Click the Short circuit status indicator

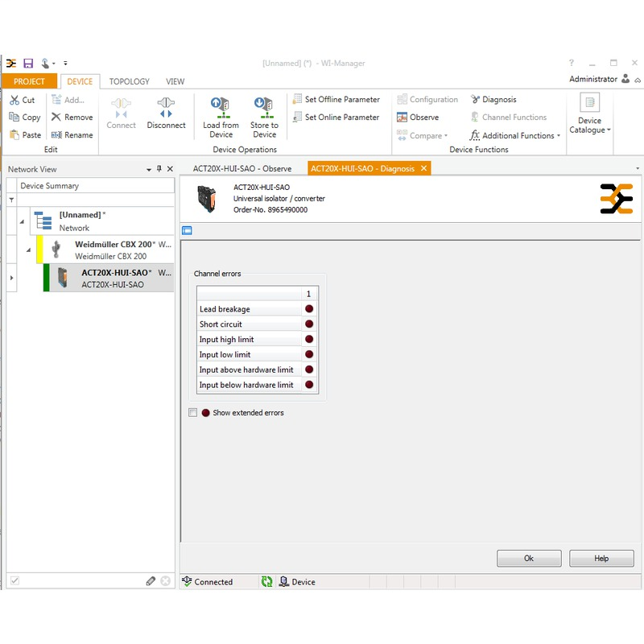309,324
